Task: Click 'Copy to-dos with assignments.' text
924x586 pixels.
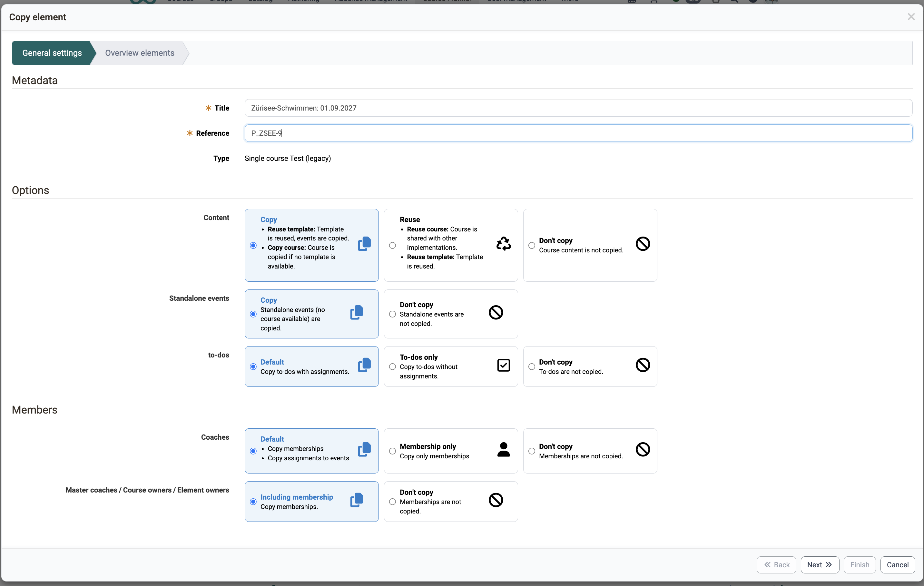Action: click(x=305, y=372)
